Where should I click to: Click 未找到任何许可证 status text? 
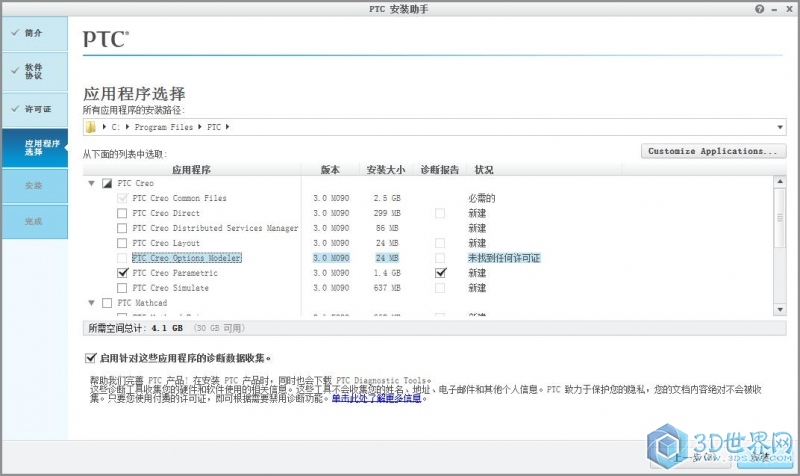coord(504,258)
